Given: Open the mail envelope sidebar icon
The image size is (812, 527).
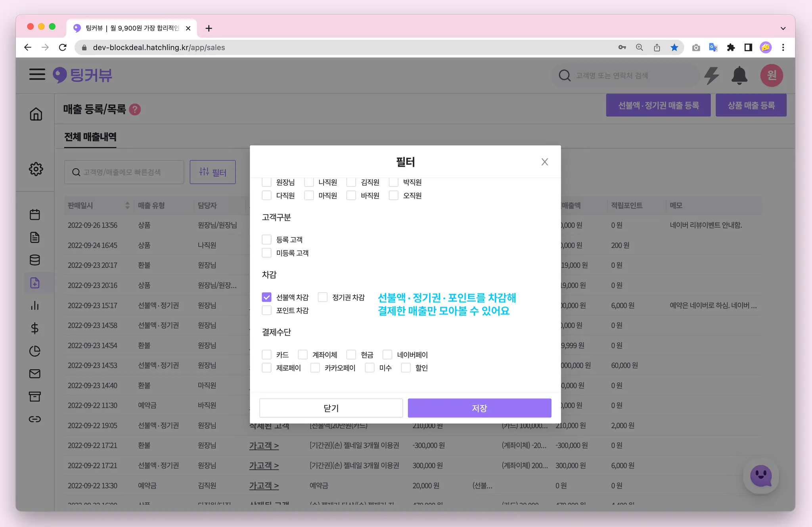Looking at the screenshot, I should 35,374.
